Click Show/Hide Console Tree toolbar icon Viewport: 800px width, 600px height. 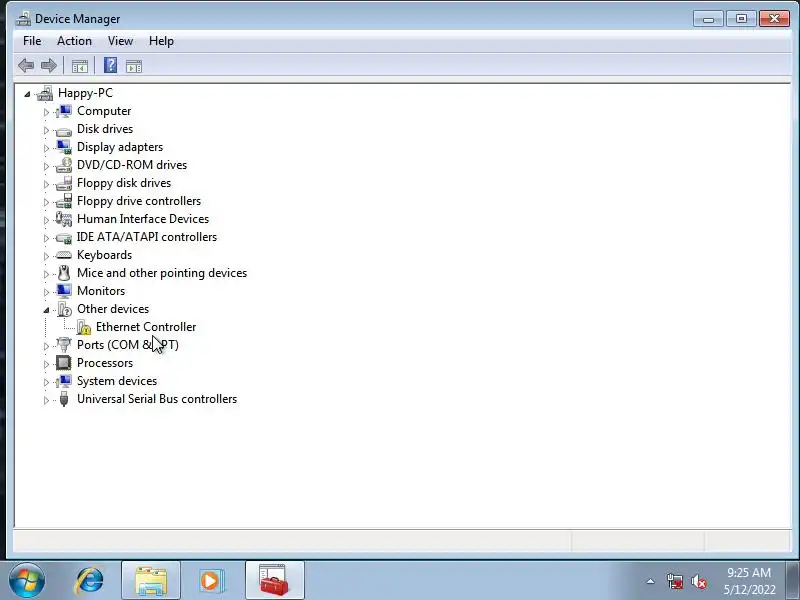pos(80,66)
